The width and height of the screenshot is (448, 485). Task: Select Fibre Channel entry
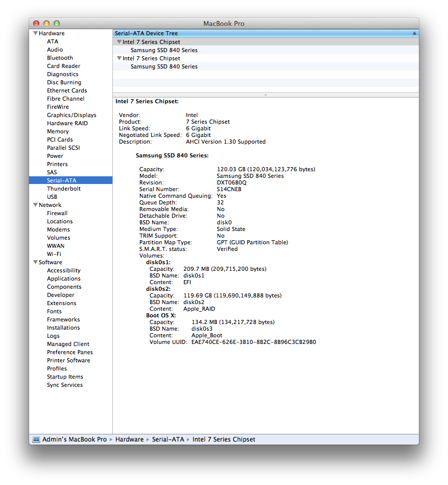65,99
